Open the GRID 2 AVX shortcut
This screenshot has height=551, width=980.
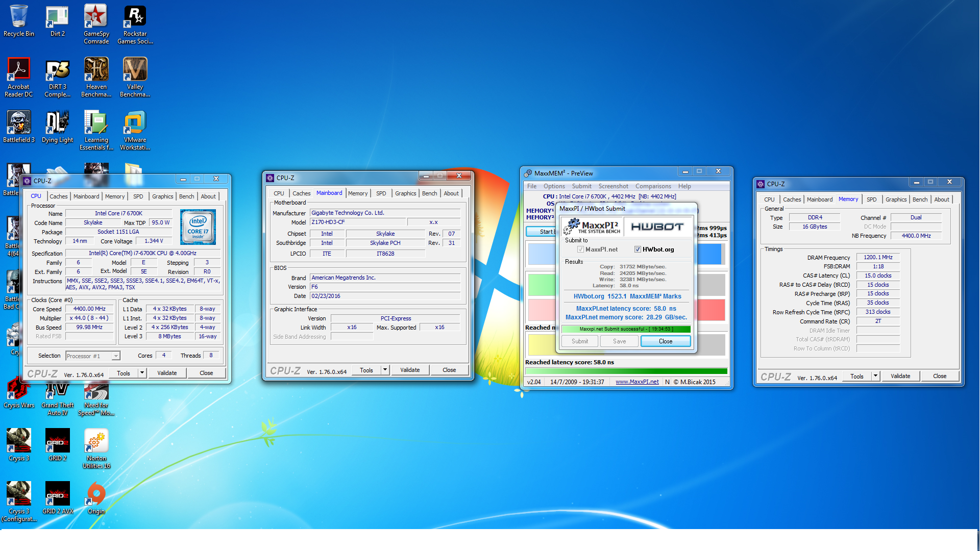tap(57, 498)
